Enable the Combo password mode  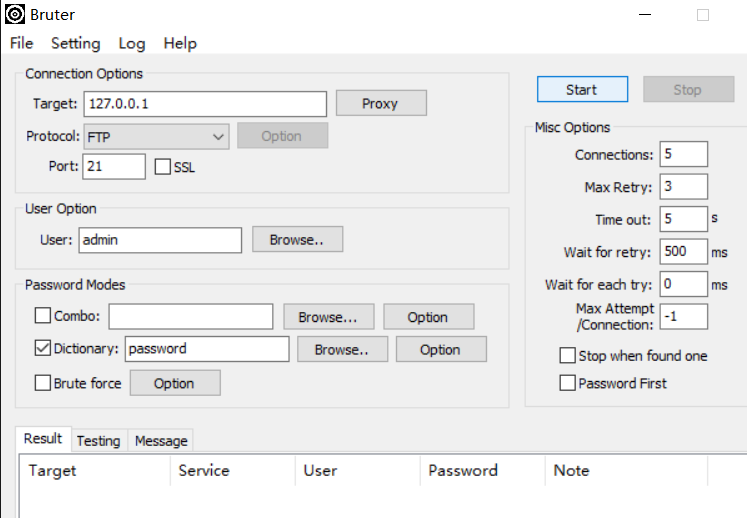43,315
